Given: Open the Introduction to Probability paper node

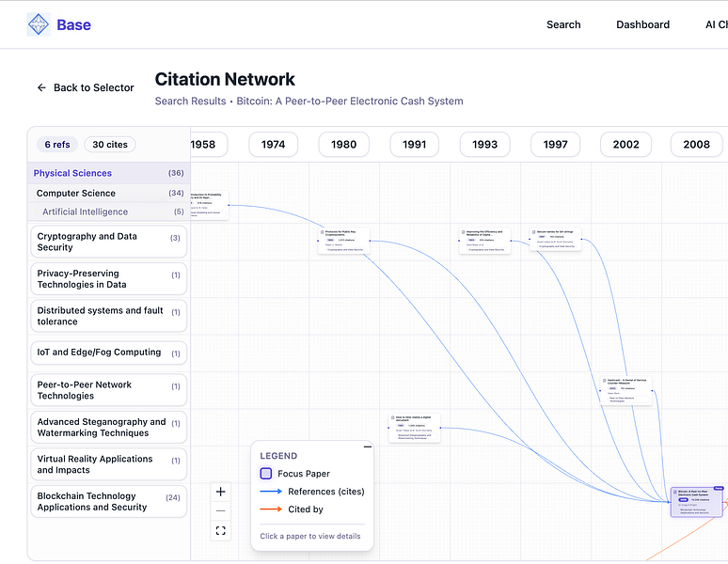Looking at the screenshot, I should click(x=210, y=205).
